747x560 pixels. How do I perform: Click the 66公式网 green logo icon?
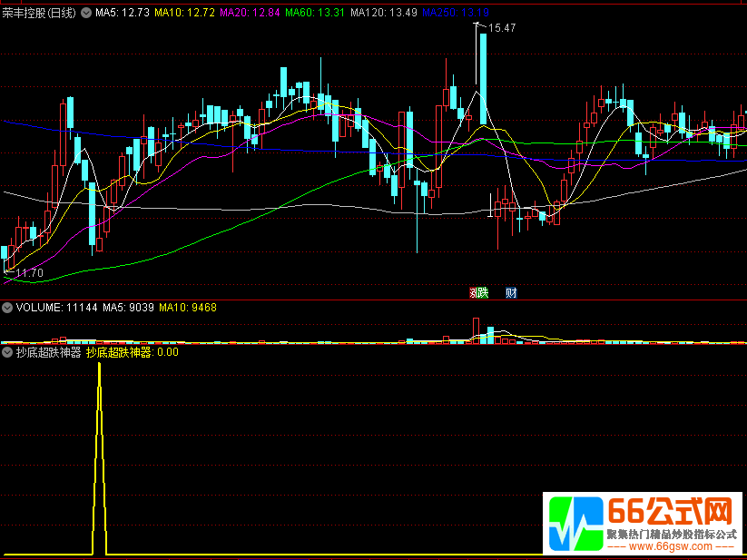click(x=572, y=525)
